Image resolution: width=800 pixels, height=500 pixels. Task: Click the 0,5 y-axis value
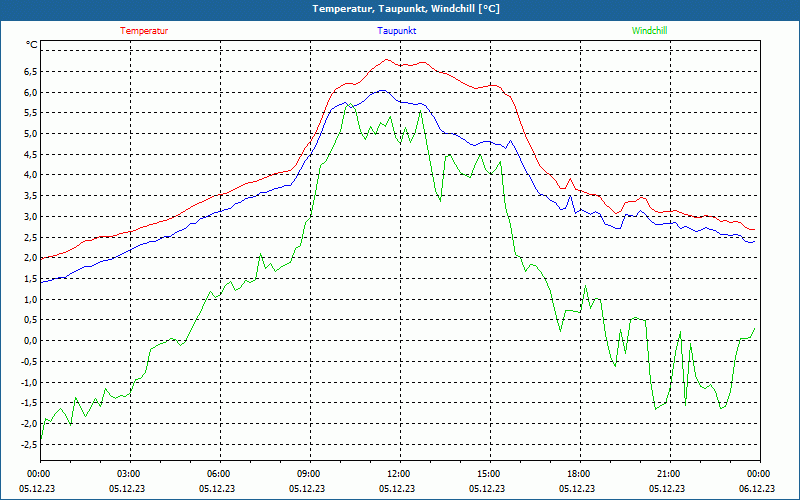pos(31,320)
